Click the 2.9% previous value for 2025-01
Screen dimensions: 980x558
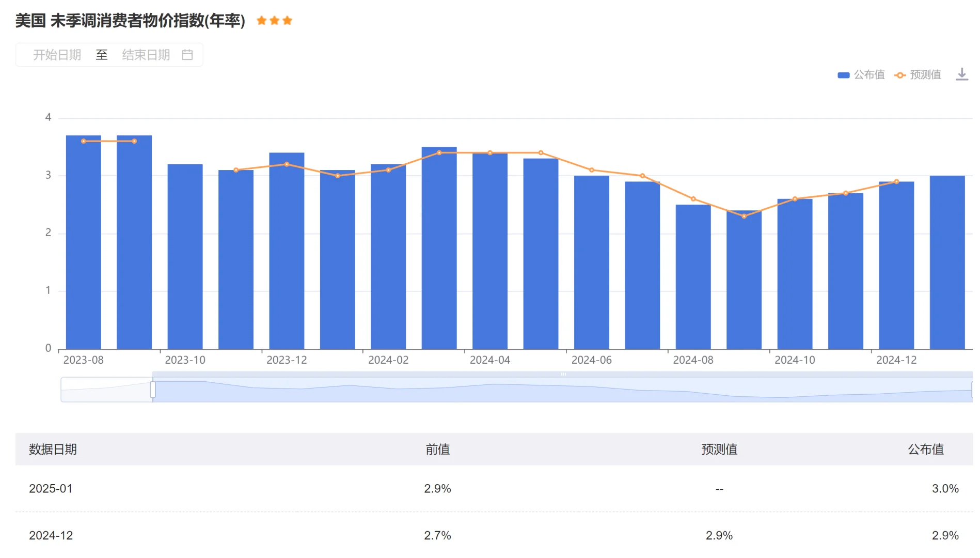pyautogui.click(x=438, y=489)
